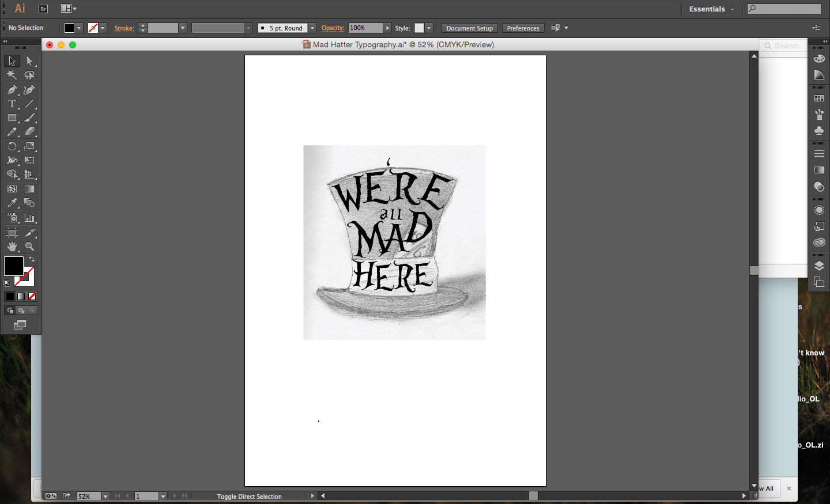
Task: Swap fill and stroke colors arrow
Action: coord(32,260)
